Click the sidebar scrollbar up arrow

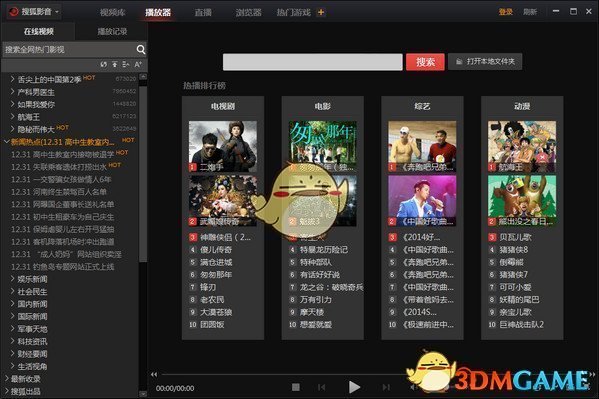coord(143,77)
